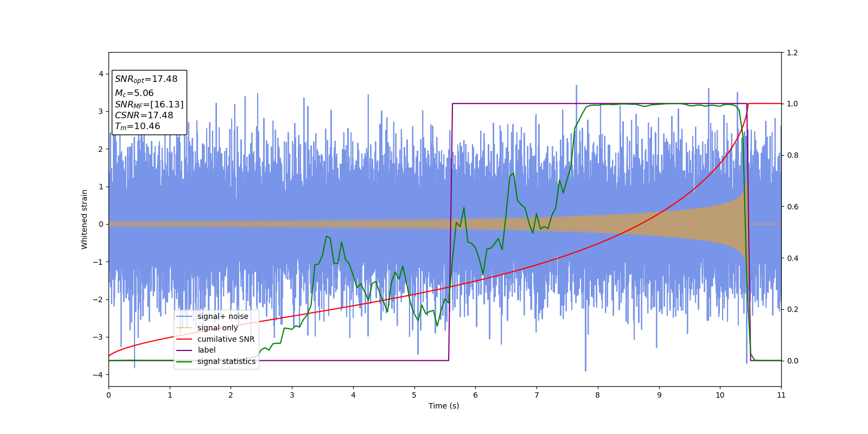Click the blue line swatch for signal+ noise

[184, 317]
